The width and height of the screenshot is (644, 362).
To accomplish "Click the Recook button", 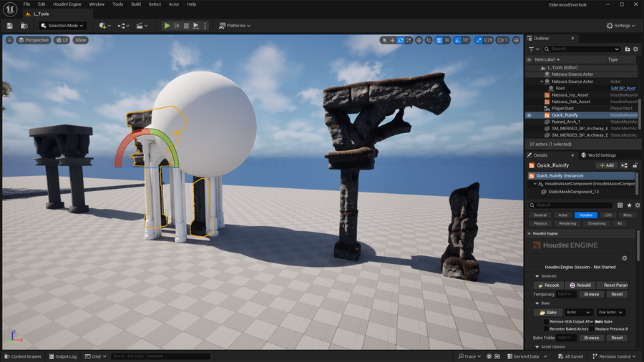I will [548, 285].
